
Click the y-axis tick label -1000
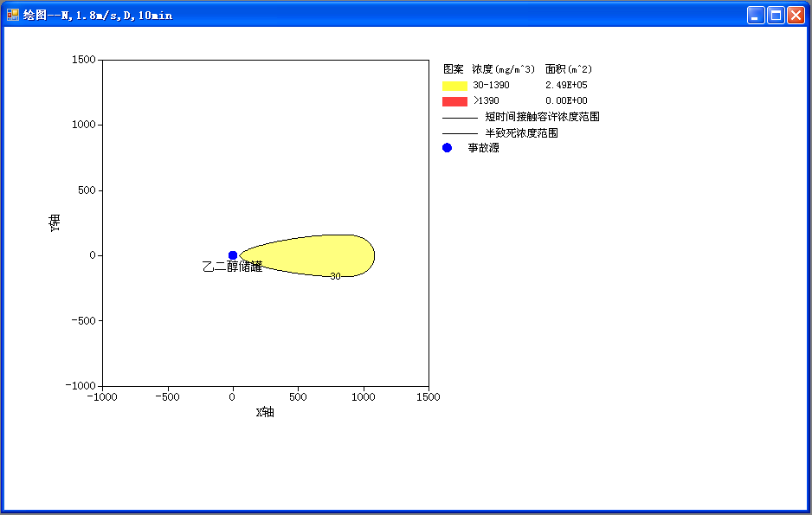coord(81,386)
